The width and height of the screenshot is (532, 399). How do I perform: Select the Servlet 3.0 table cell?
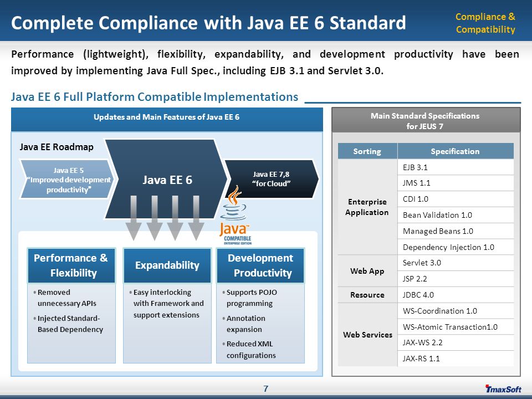click(x=456, y=263)
